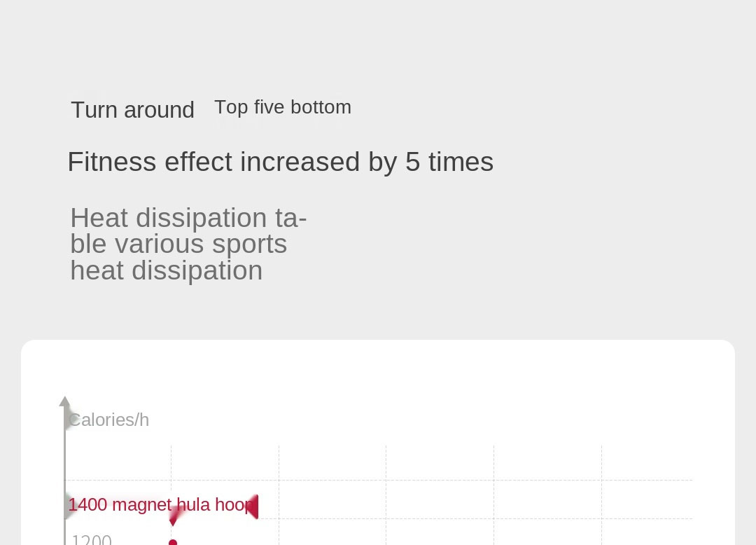The width and height of the screenshot is (756, 545).
Task: Click the word 'magnet' in red label
Action: coord(141,505)
